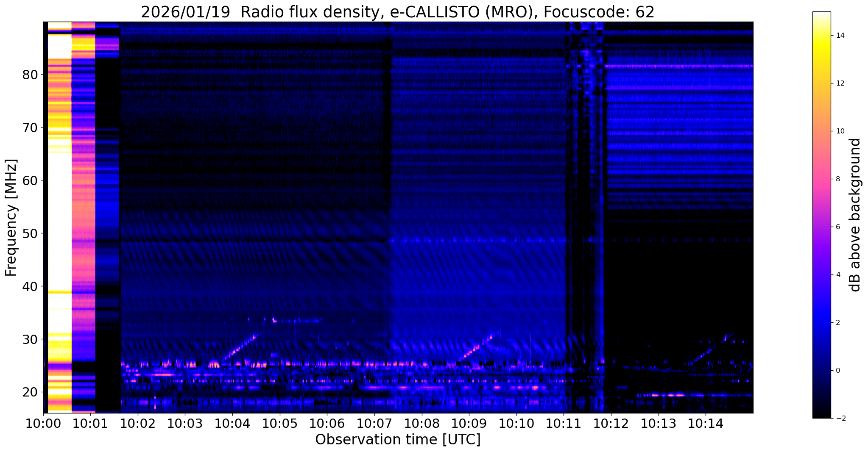Click the colorbar tick value 10
Screen dimensions: 868x452
(840, 131)
